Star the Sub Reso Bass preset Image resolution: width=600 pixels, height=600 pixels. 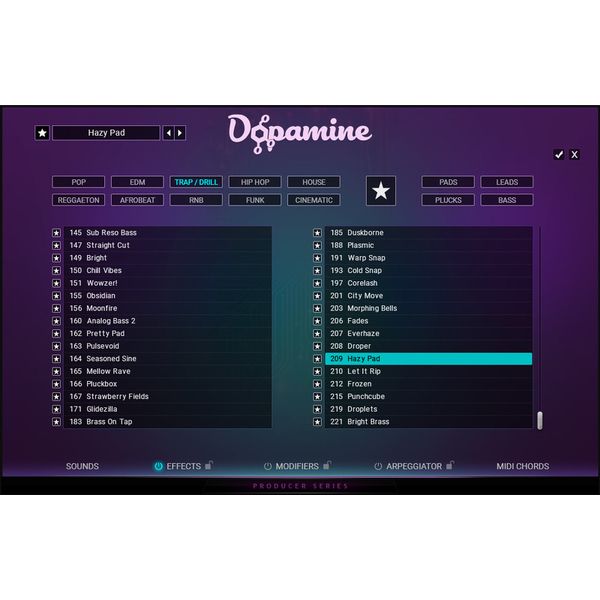click(x=56, y=233)
